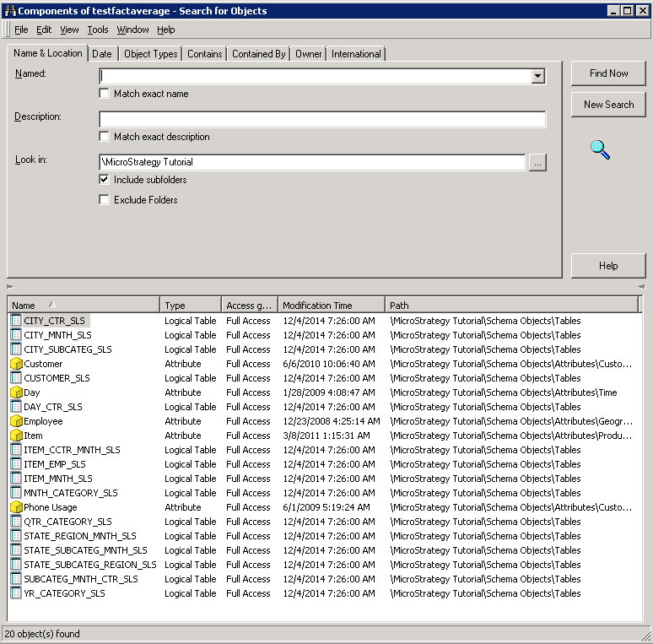The height and width of the screenshot is (644, 653).
Task: Click the Day attribute icon
Action: (16, 392)
